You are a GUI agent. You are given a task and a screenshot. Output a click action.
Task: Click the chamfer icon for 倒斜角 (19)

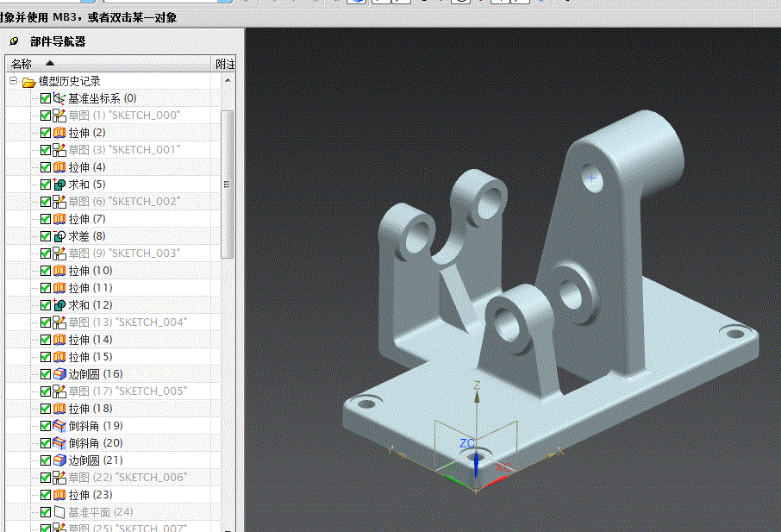coord(59,426)
